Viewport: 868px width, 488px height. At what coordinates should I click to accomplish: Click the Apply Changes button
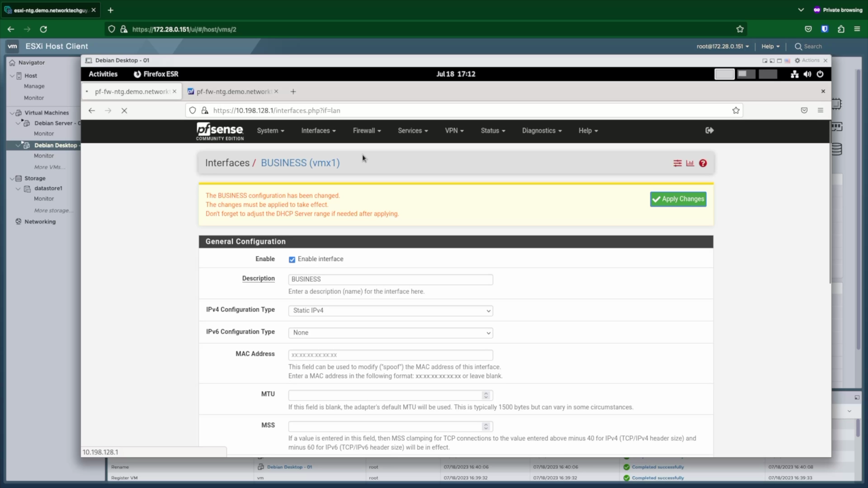point(678,199)
